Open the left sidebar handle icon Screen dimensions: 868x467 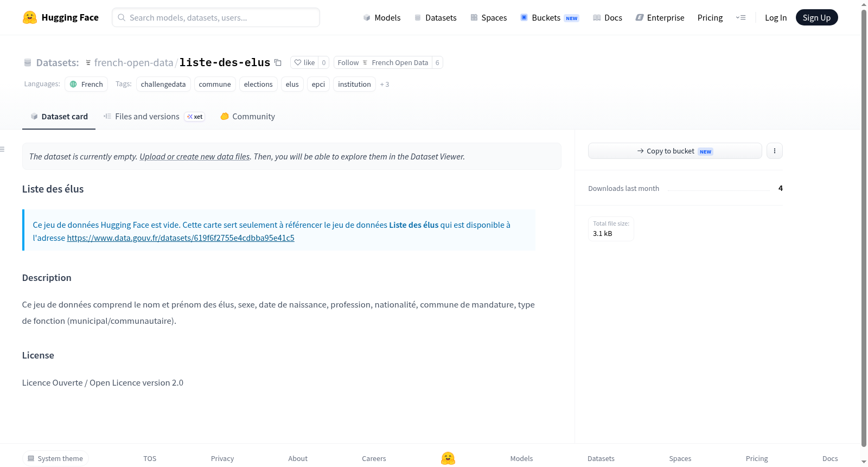[x=2, y=149]
